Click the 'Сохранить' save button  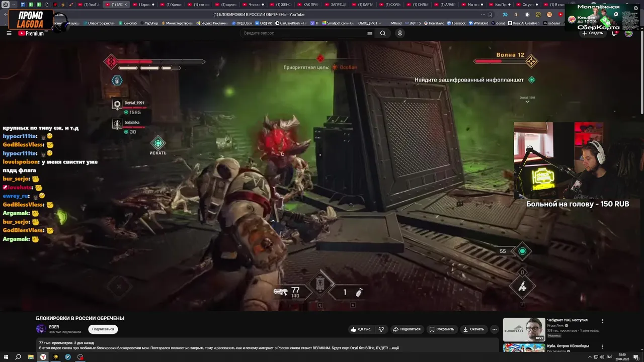click(x=442, y=329)
